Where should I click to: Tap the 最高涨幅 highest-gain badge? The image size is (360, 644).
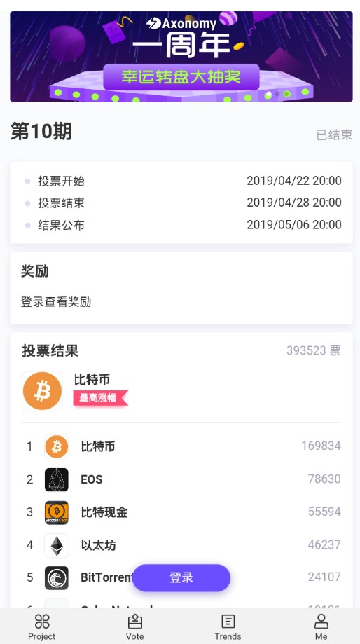[101, 397]
